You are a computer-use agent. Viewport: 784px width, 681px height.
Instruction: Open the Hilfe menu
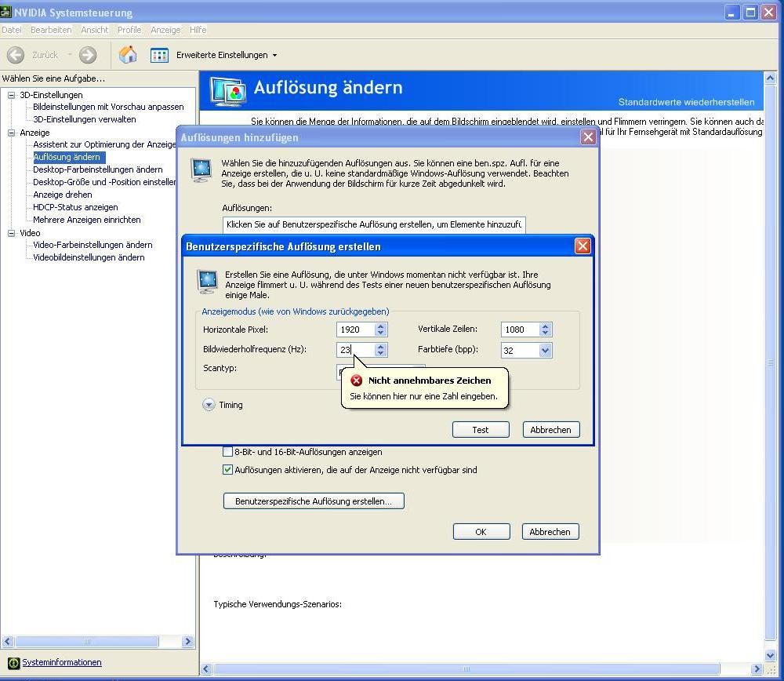point(198,30)
